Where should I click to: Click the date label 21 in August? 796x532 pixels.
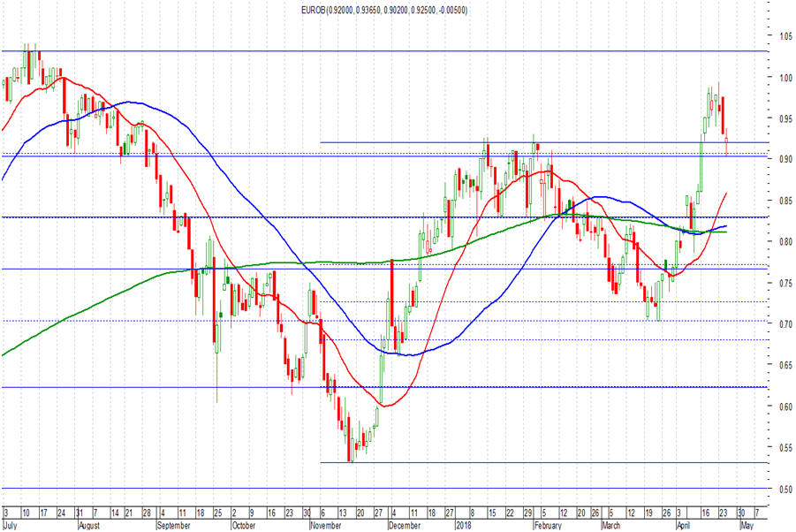tap(129, 513)
